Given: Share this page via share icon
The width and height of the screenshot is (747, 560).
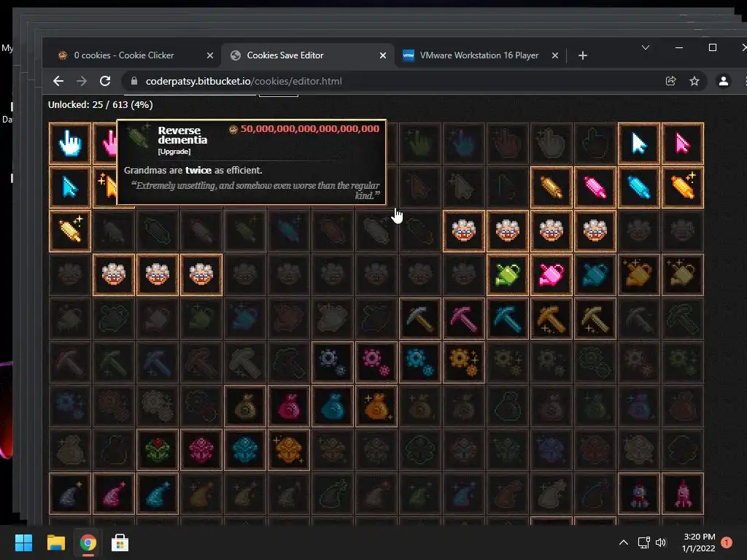Looking at the screenshot, I should (671, 82).
